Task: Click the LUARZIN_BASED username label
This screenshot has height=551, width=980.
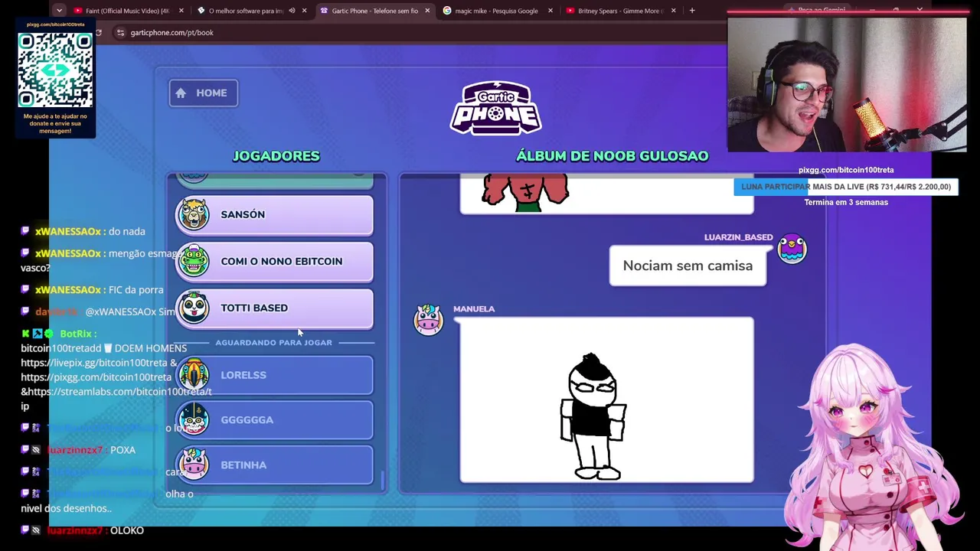Action: coord(738,237)
